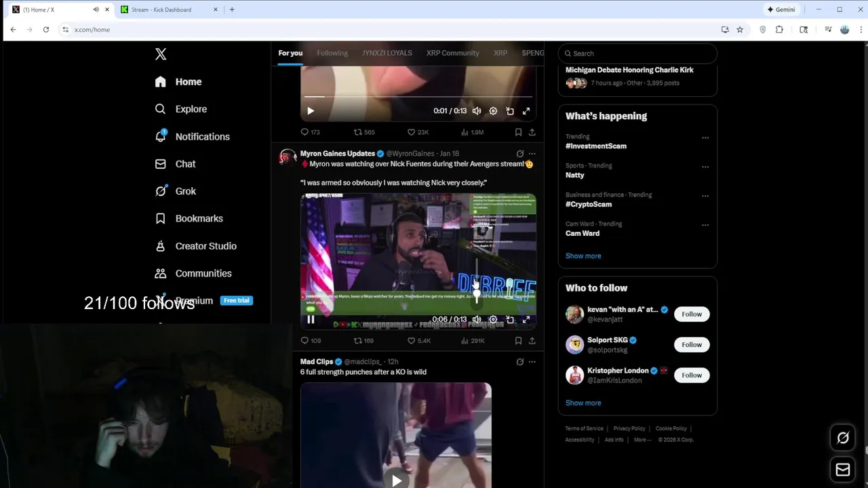The image size is (868, 488).
Task: Enter fullscreen on Myron Gaines video
Action: click(526, 320)
